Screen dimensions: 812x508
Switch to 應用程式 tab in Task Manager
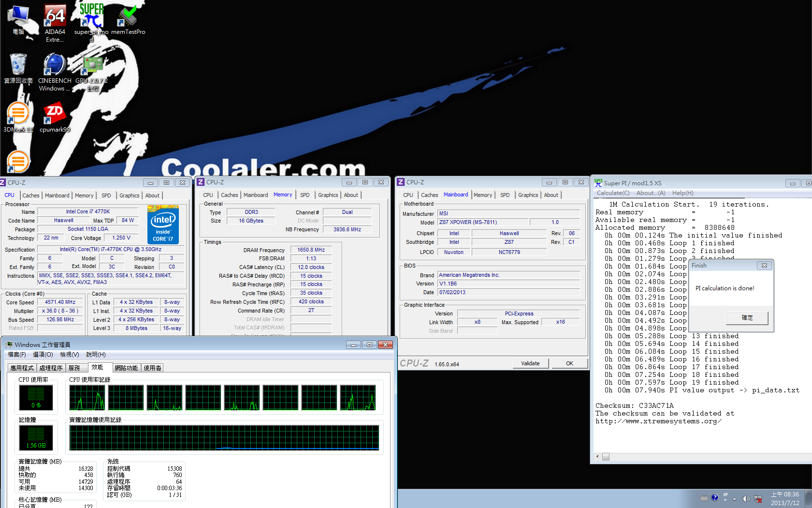click(22, 368)
